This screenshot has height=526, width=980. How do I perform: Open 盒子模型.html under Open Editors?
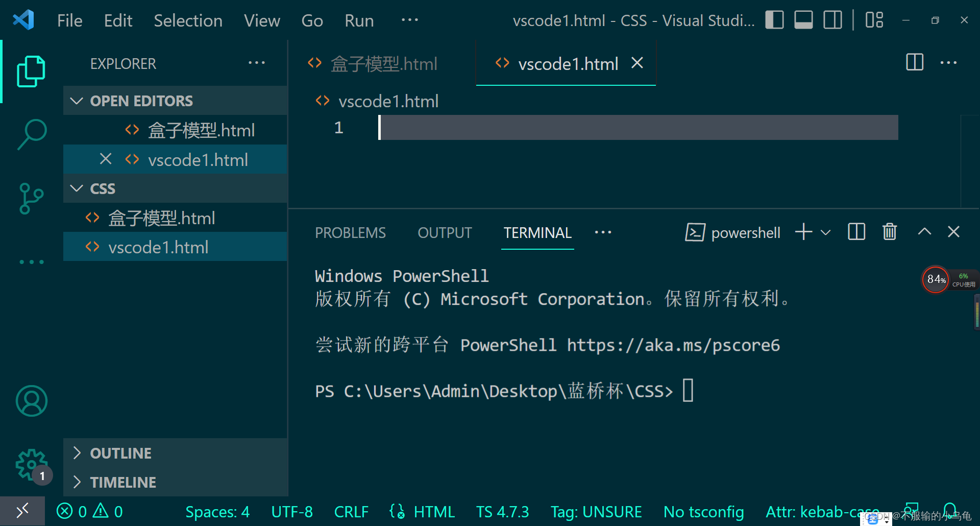click(175, 130)
